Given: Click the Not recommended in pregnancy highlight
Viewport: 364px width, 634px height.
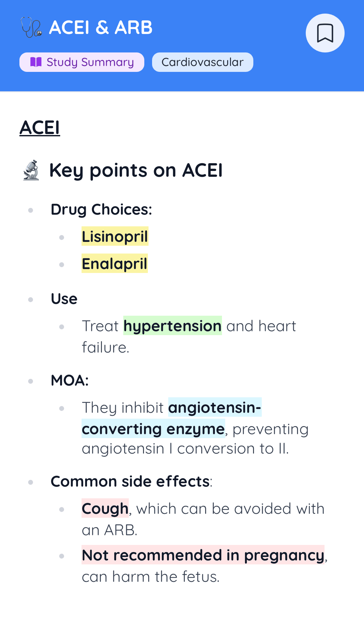Looking at the screenshot, I should (x=203, y=555).
